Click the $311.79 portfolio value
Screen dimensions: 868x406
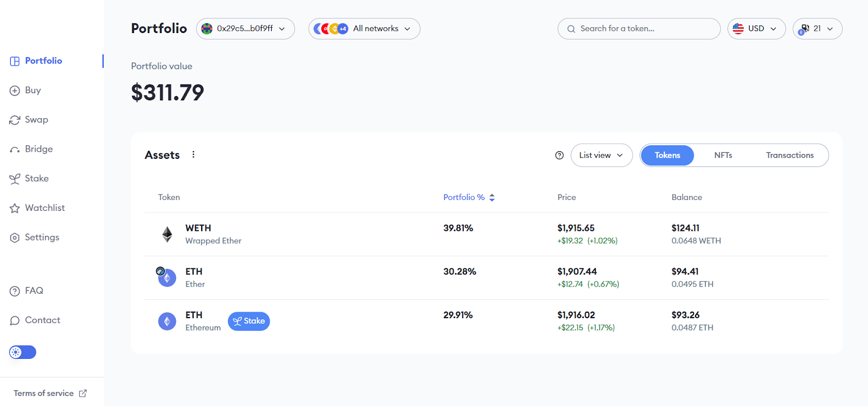pos(168,93)
